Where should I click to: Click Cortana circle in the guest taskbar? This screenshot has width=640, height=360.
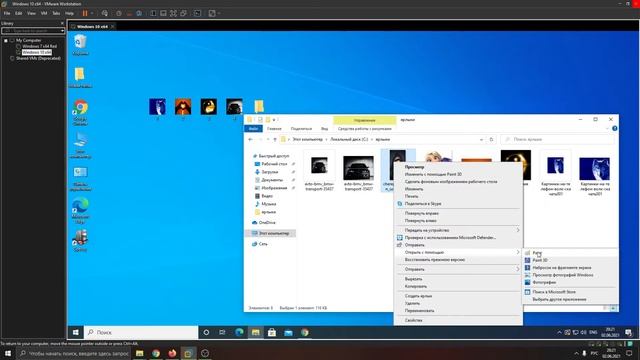(x=206, y=333)
